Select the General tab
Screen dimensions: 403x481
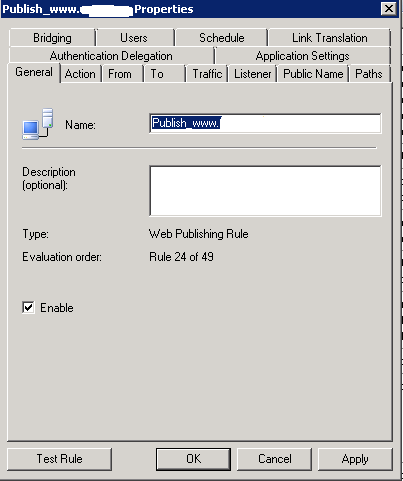34,72
